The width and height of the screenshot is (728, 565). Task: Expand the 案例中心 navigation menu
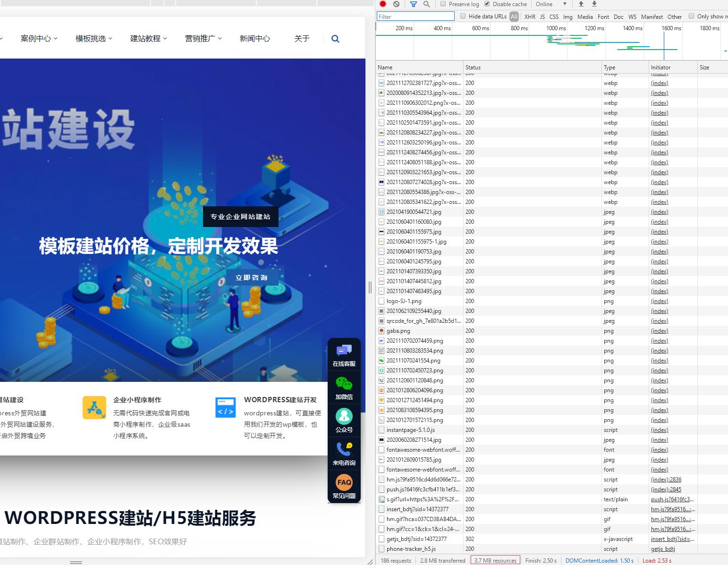click(39, 39)
